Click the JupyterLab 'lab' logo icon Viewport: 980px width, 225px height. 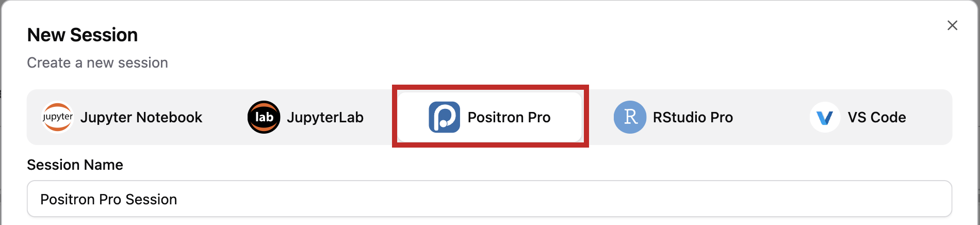click(x=264, y=117)
